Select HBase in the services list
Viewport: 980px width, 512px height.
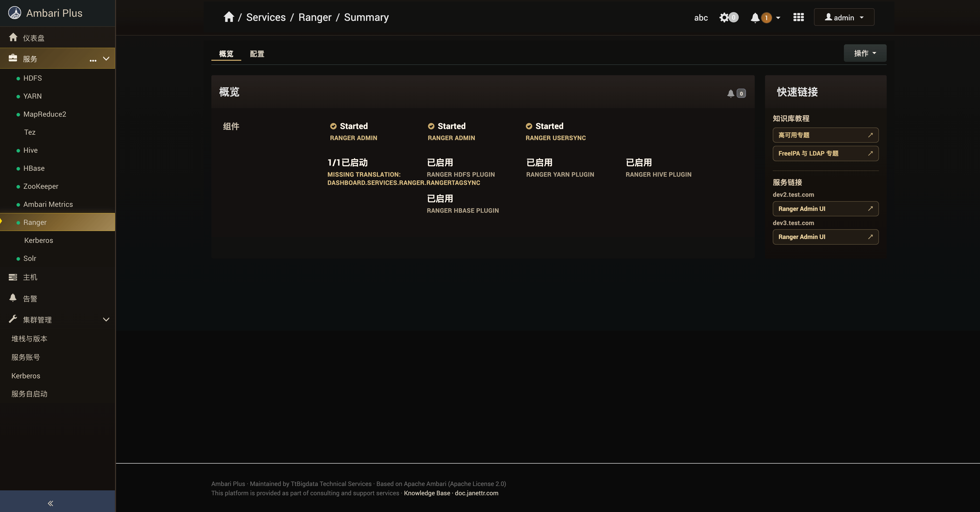34,168
